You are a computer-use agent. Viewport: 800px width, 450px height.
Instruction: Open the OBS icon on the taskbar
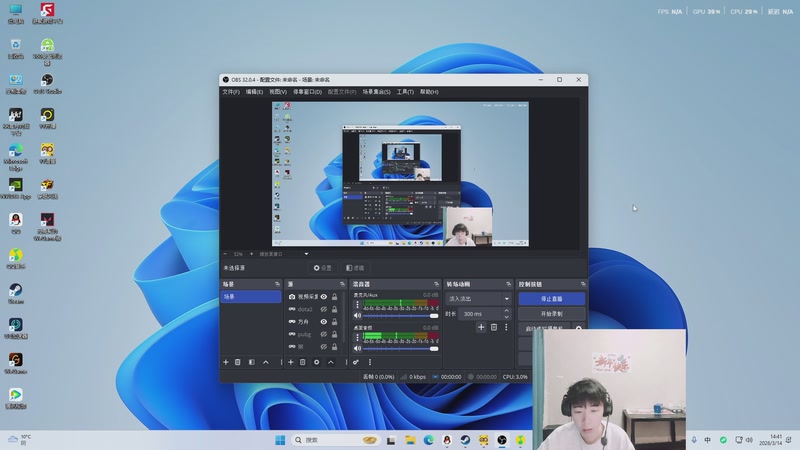pos(502,440)
